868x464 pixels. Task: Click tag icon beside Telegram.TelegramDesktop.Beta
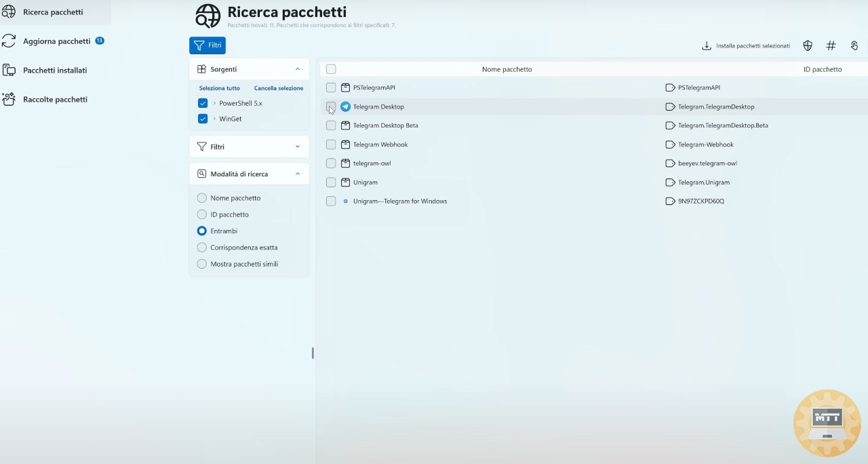[671, 125]
